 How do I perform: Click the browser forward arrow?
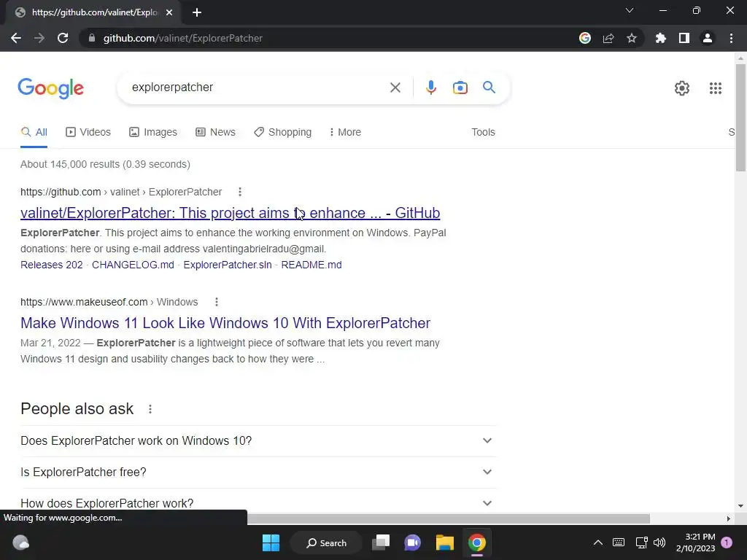pos(39,38)
